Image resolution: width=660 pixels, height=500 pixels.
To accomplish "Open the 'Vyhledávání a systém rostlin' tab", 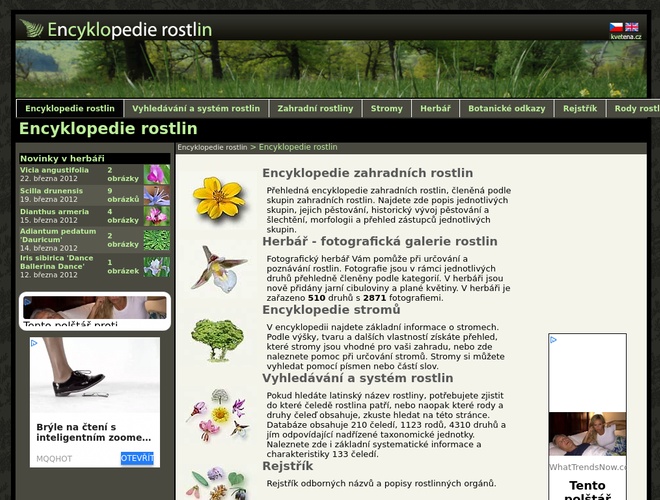I will point(196,109).
